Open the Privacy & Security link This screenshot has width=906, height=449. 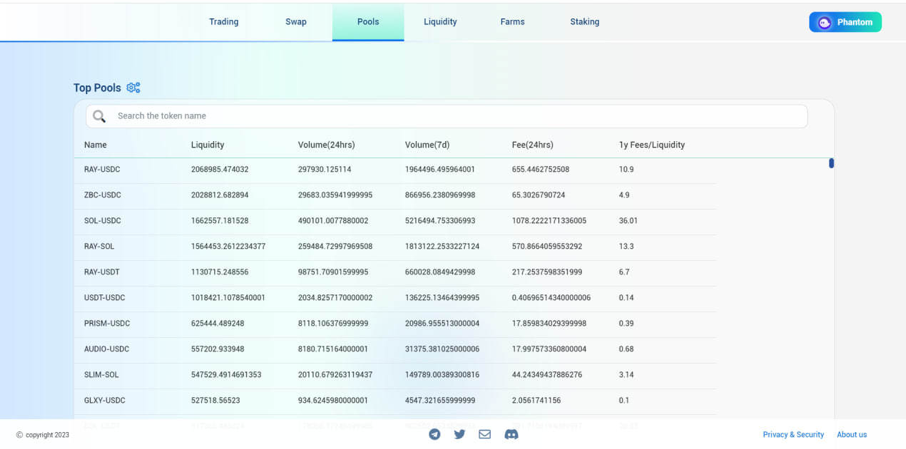click(793, 435)
